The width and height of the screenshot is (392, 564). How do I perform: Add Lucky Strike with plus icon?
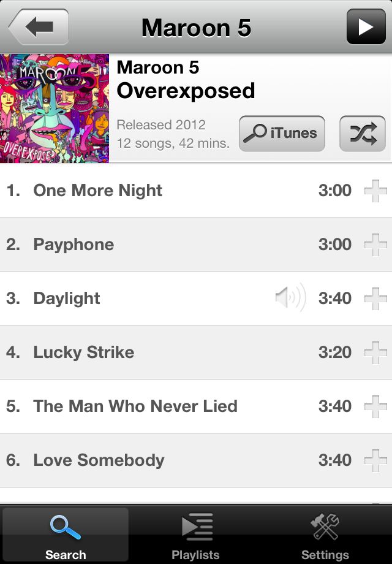375,352
